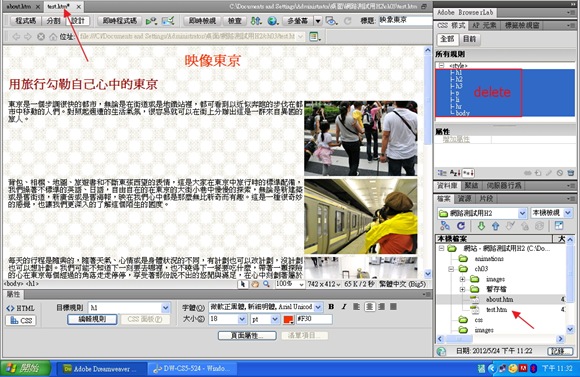Click the put files blue up arrow

pos(496,225)
